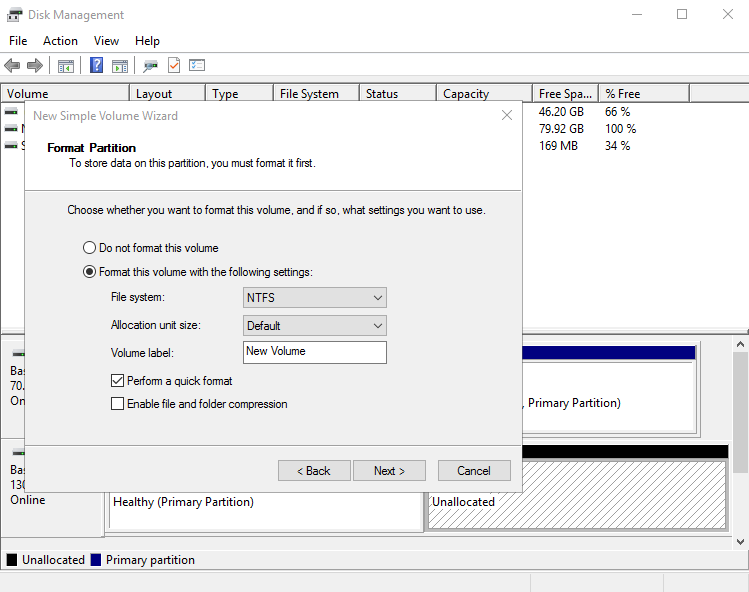Toggle the Show/Hide Console Tree icon
Screen dimensions: 749x592
pyautogui.click(x=65, y=65)
